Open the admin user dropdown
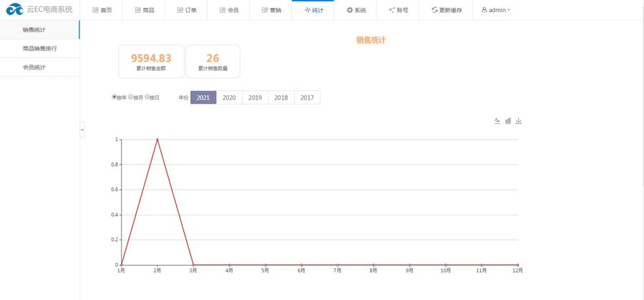The height and width of the screenshot is (300, 644). tap(496, 10)
